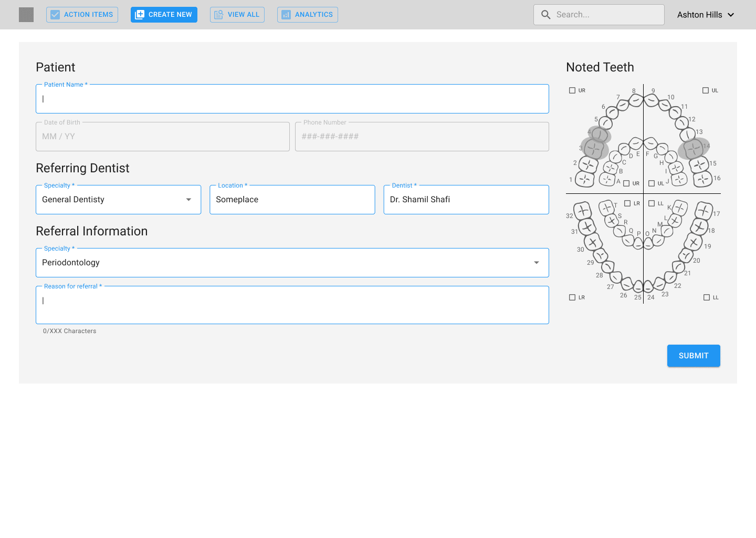The height and width of the screenshot is (538, 756).
Task: Select tooth 32 on chart
Action: coord(583,212)
